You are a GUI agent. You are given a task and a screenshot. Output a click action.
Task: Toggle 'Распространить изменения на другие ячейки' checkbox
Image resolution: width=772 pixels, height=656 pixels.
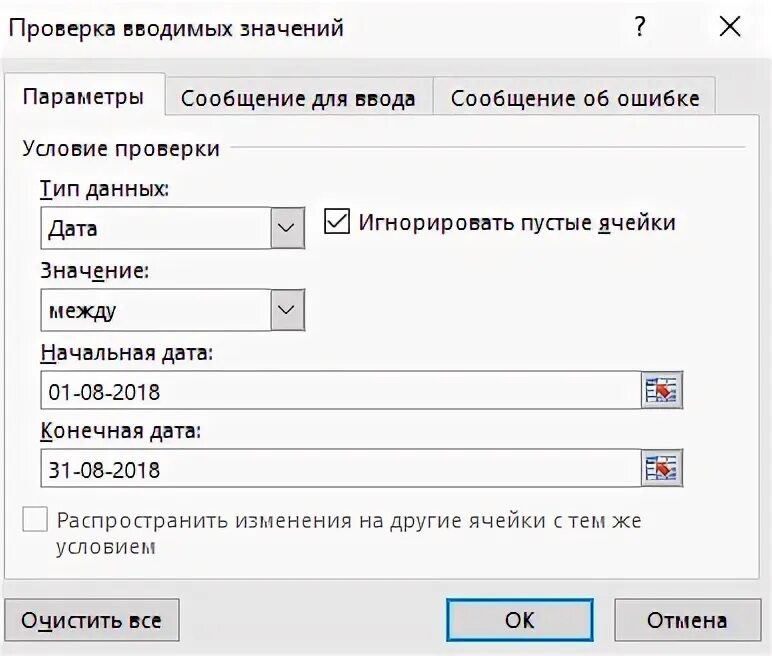coord(35,521)
